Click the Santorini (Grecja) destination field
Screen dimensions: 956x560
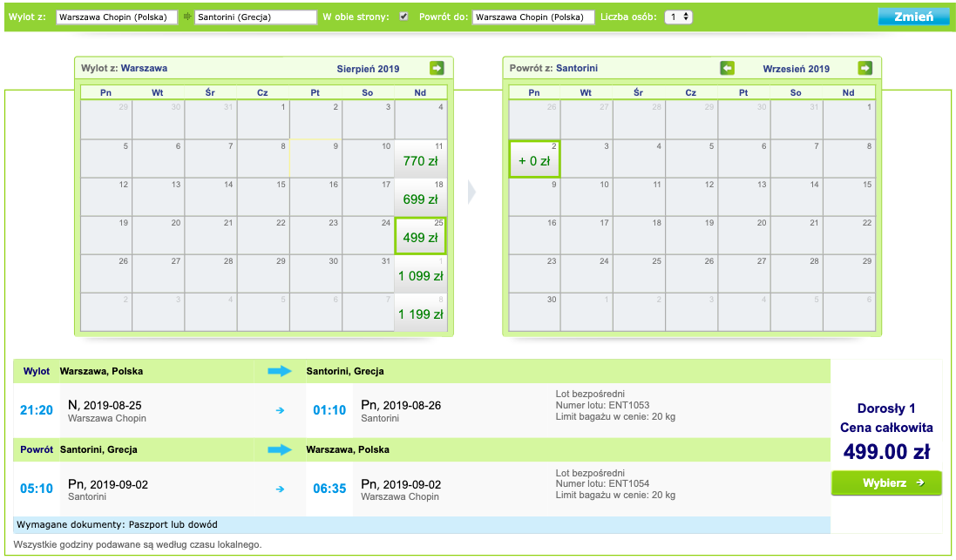[255, 17]
